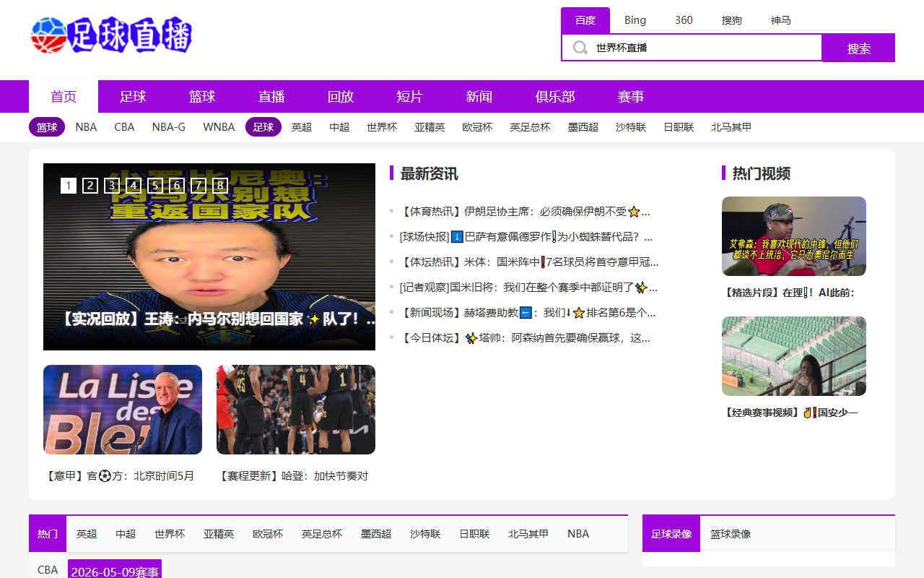Click the purple 篮球 pill in sub-navigation

47,127
